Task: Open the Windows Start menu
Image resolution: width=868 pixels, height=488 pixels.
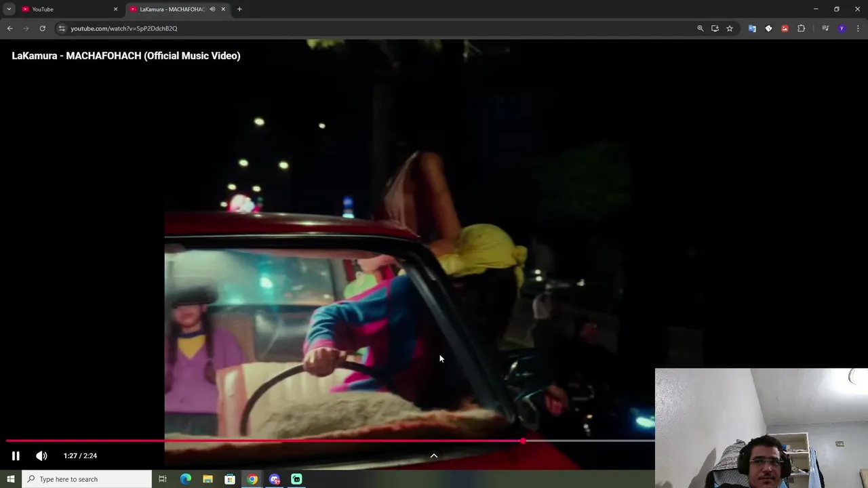Action: [x=11, y=479]
